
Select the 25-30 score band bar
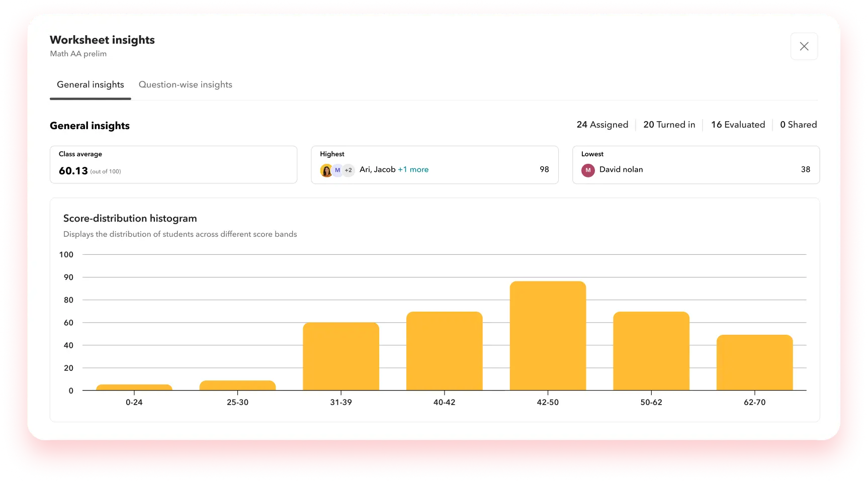[237, 386]
